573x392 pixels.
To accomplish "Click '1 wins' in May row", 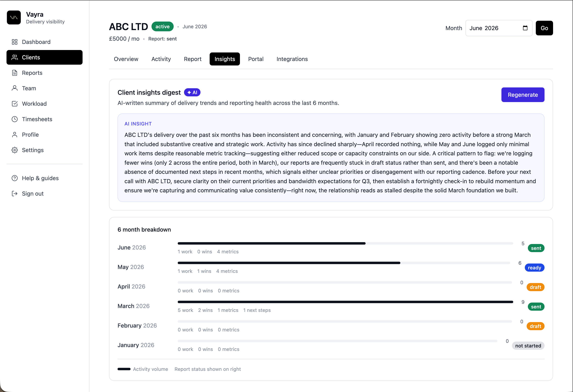I will (204, 271).
